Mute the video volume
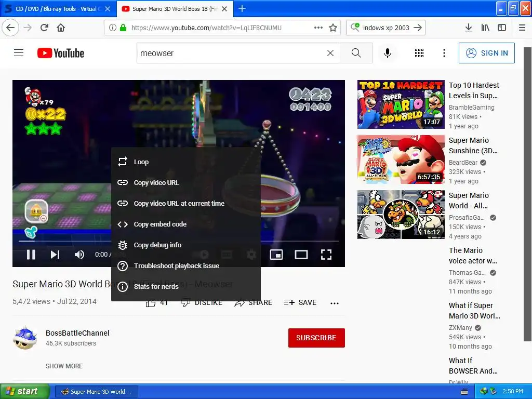This screenshot has height=399, width=532. (x=79, y=255)
